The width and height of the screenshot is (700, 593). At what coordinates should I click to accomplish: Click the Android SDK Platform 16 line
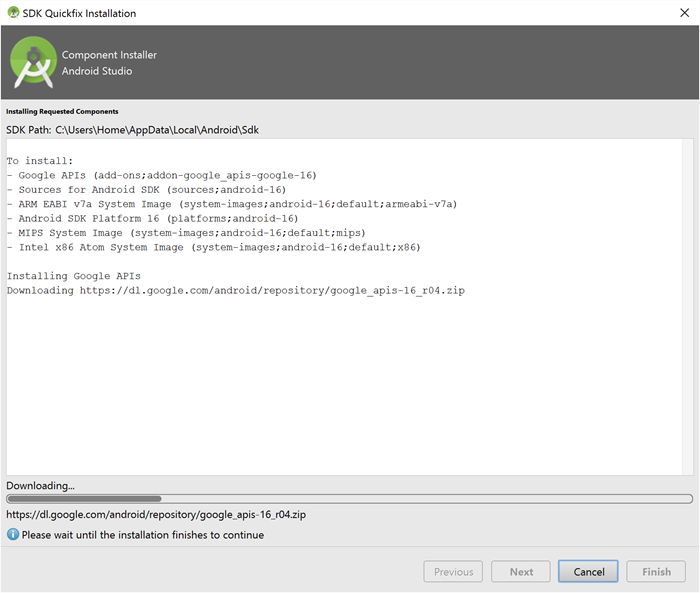pos(152,218)
